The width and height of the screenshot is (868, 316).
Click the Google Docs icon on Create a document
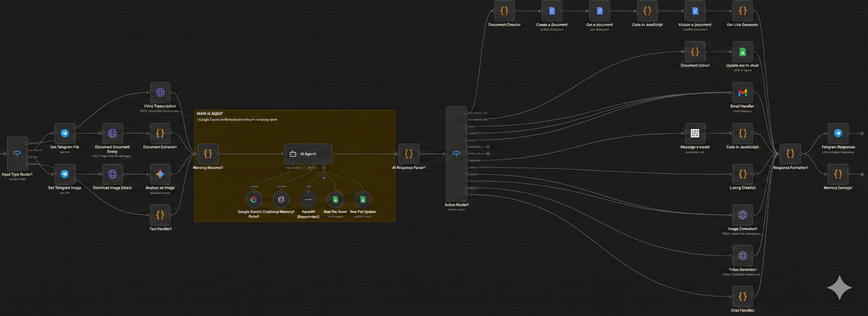[552, 11]
